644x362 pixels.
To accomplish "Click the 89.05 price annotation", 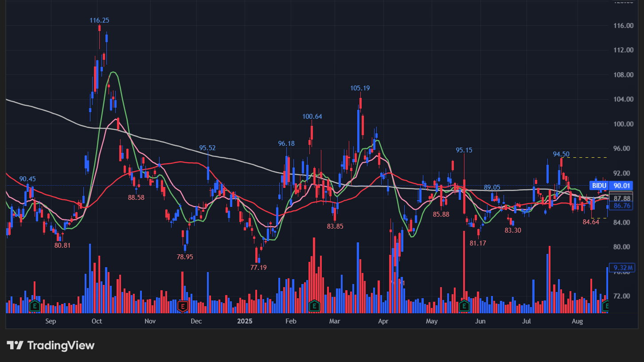I will click(x=492, y=187).
